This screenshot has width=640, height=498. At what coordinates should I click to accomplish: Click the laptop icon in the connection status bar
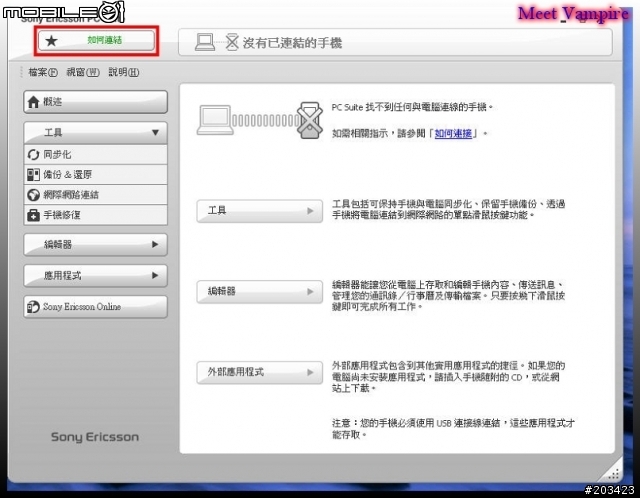click(205, 42)
